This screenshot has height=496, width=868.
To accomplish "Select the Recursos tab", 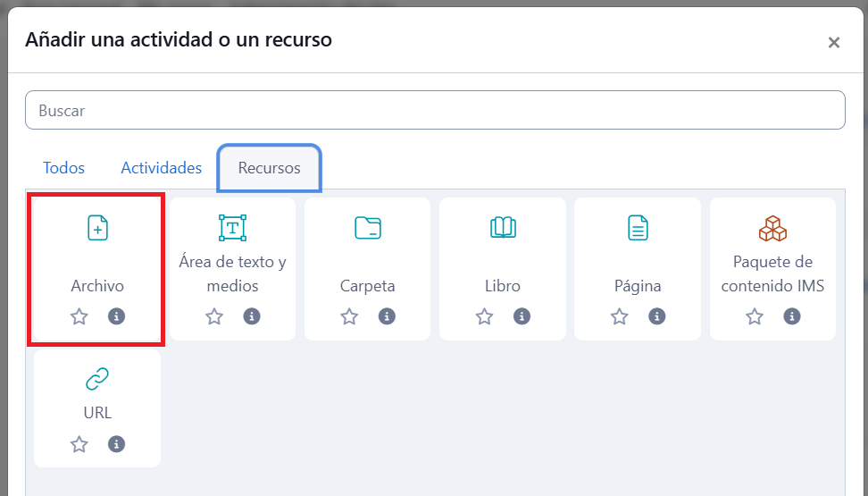I will pyautogui.click(x=269, y=168).
